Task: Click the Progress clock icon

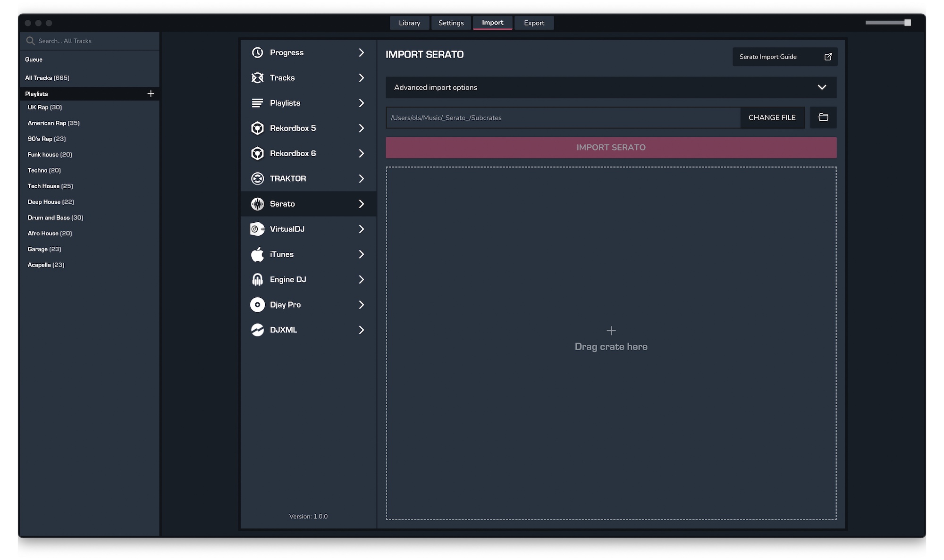Action: (257, 52)
